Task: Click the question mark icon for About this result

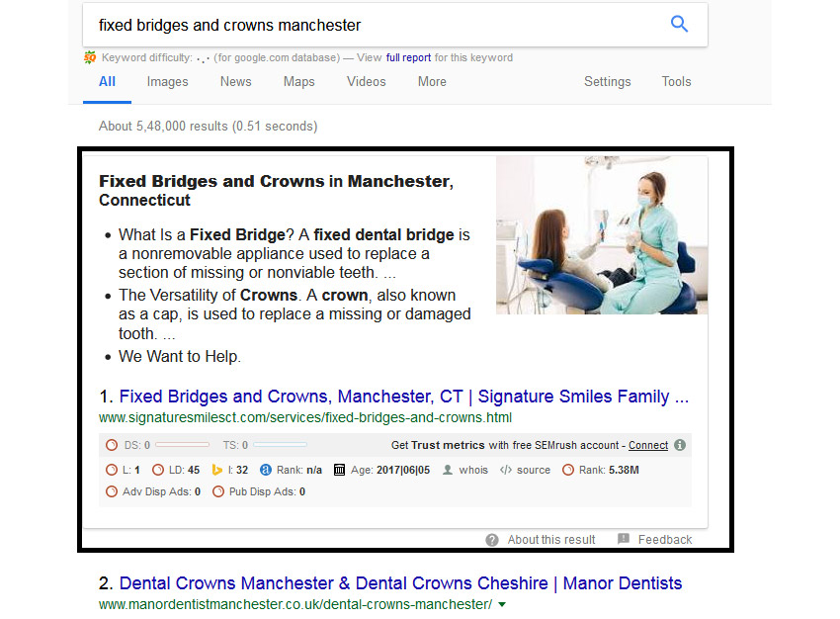Action: pos(492,540)
